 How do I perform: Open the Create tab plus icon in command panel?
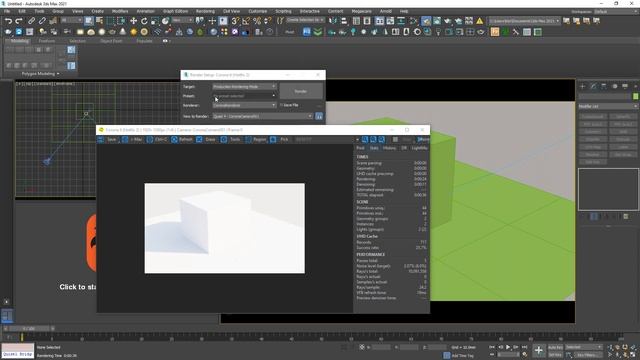pyautogui.click(x=582, y=86)
